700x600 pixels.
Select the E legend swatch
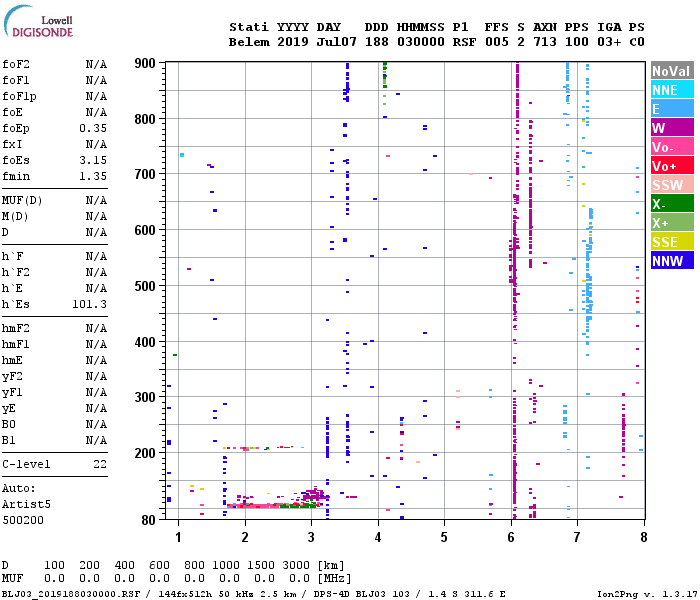pos(672,109)
